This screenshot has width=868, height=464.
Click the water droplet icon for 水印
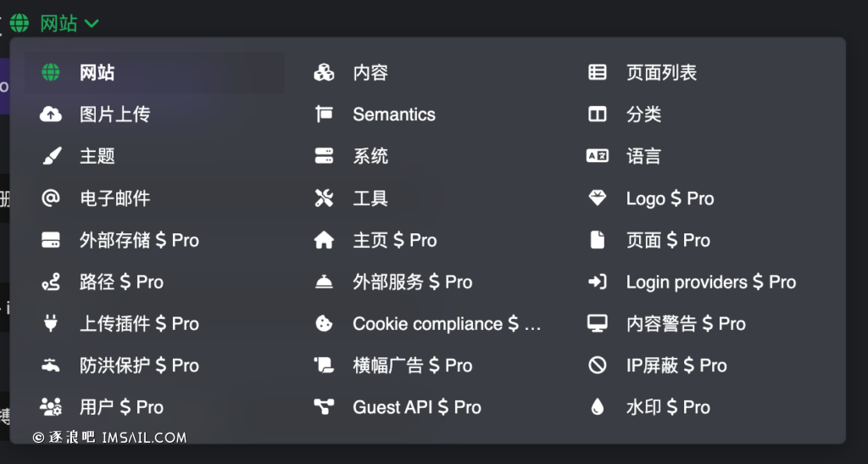click(598, 407)
